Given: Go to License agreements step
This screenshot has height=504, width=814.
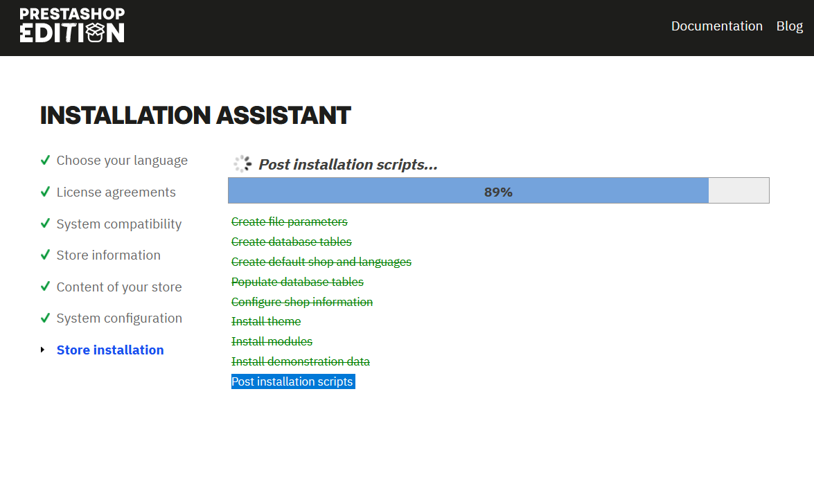Looking at the screenshot, I should click(x=116, y=192).
